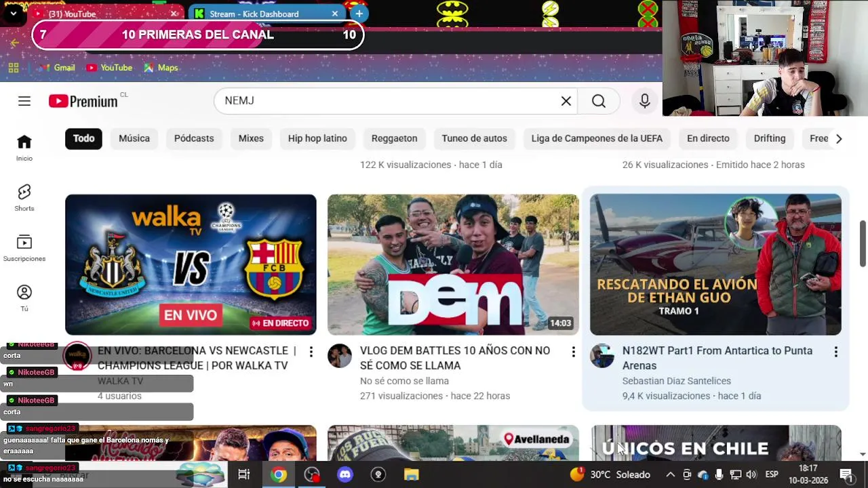868x488 pixels.
Task: Open Shorts from the sidebar
Action: click(x=24, y=198)
